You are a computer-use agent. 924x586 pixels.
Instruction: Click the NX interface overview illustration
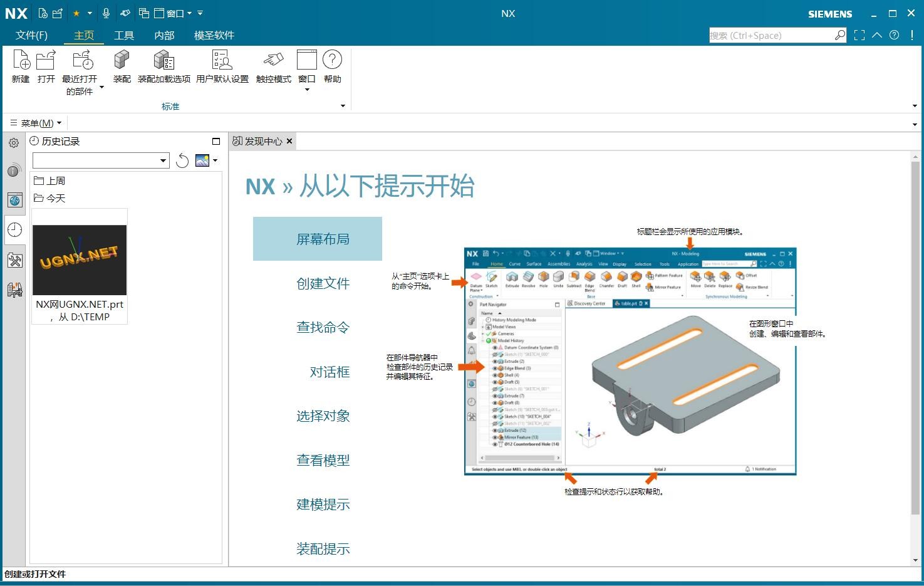[x=630, y=361]
